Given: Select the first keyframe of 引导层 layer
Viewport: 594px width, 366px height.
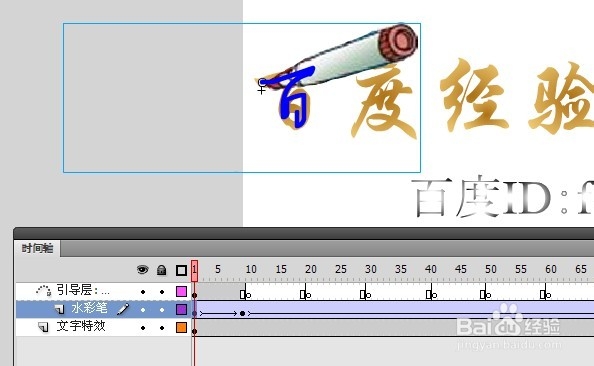Looking at the screenshot, I should (x=194, y=295).
